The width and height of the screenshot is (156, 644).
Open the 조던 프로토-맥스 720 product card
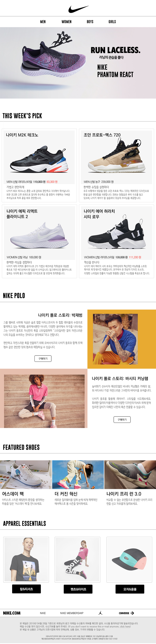coord(117,165)
